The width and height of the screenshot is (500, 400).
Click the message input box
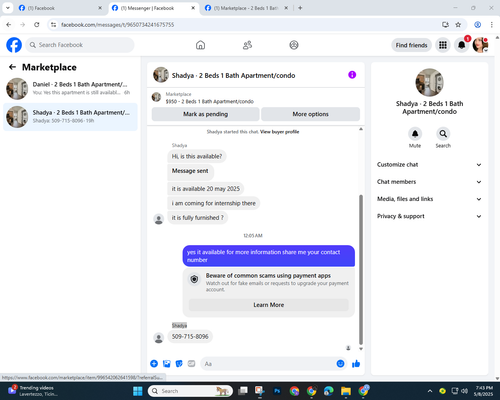click(x=268, y=364)
